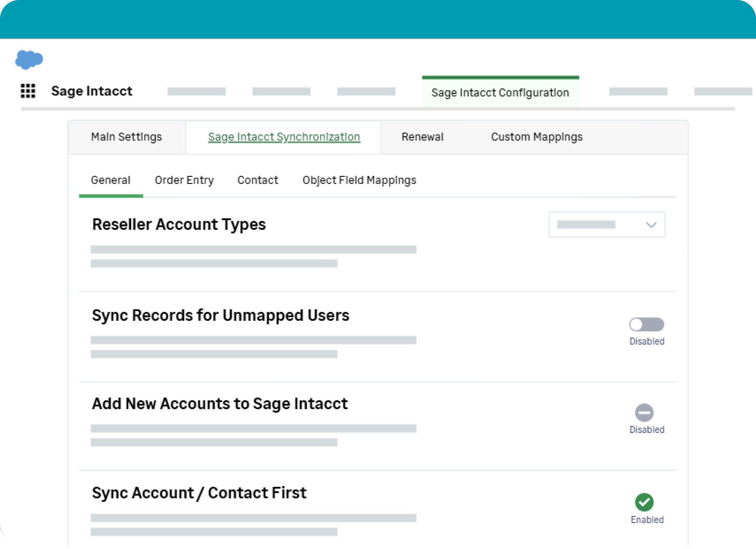Expand the Reseller Account Types dropdown
The width and height of the screenshot is (756, 549).
point(607,225)
